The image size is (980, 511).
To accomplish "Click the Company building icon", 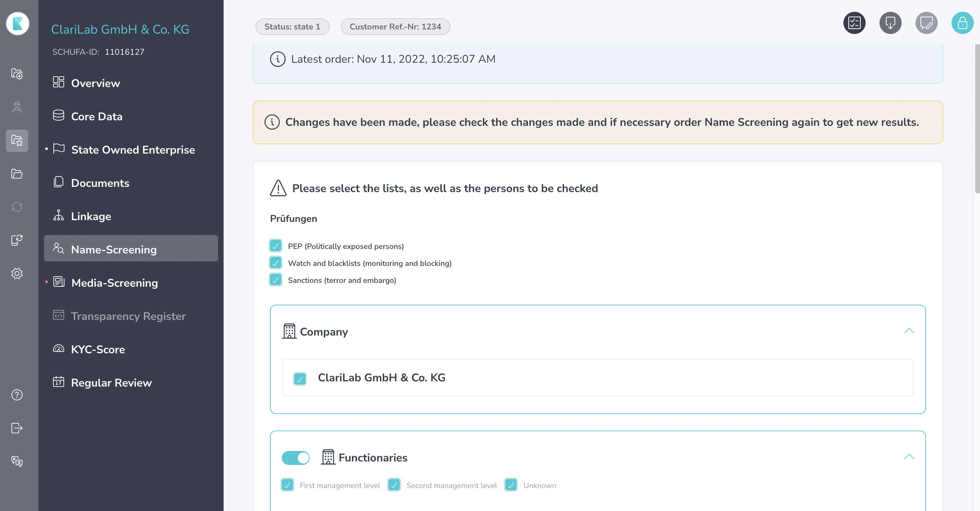I will pyautogui.click(x=289, y=331).
